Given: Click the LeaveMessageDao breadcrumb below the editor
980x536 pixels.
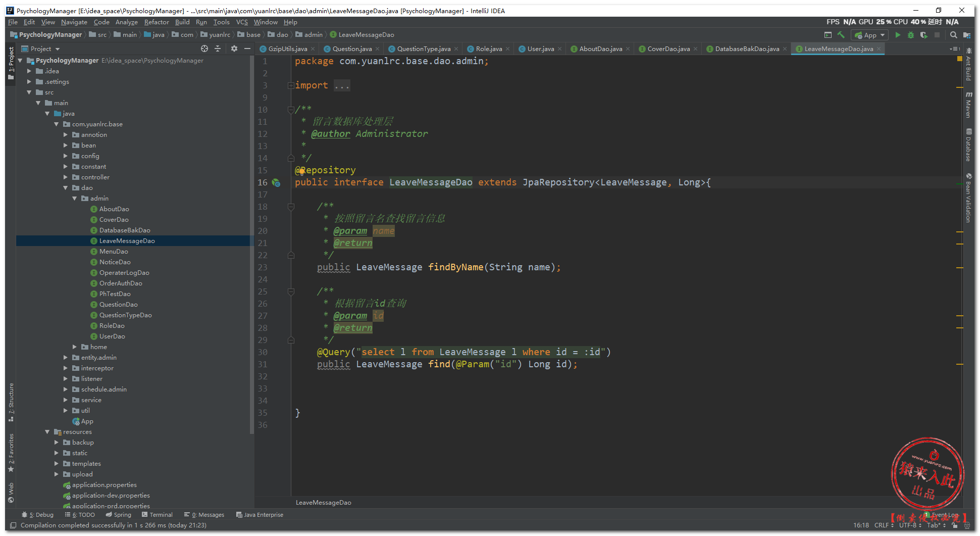Looking at the screenshot, I should pyautogui.click(x=323, y=503).
